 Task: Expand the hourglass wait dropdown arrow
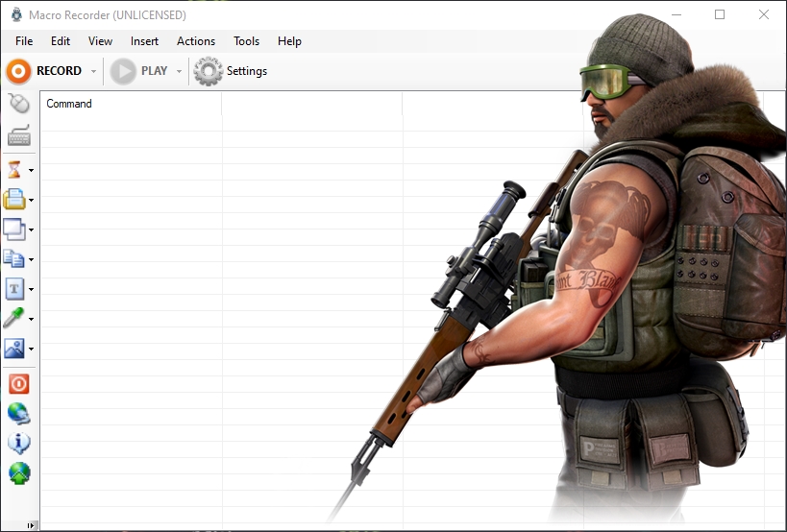pyautogui.click(x=31, y=171)
